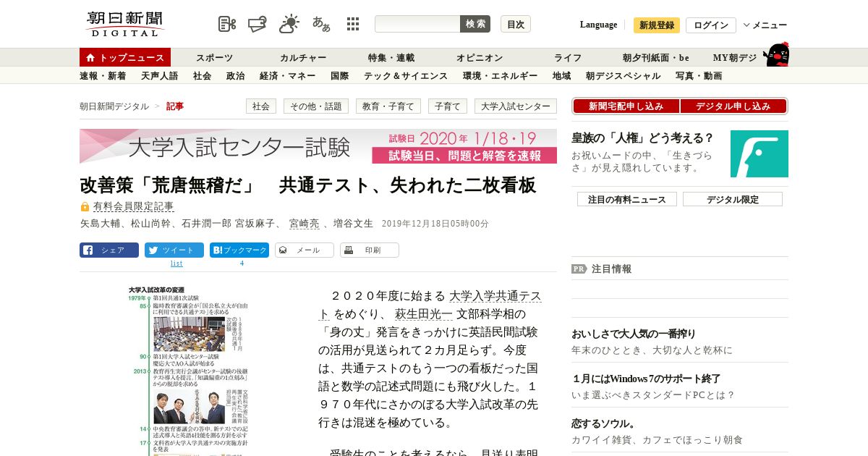Switch to デジタル限定 tab

pos(733,199)
